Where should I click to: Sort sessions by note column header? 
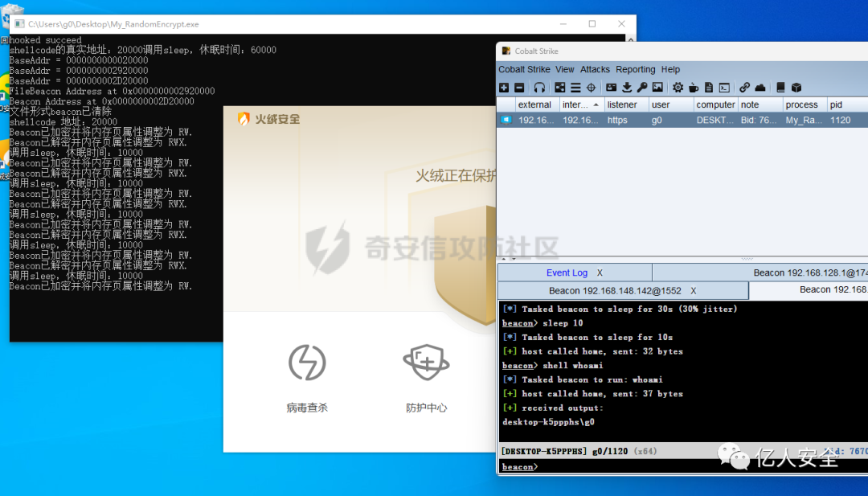point(760,104)
